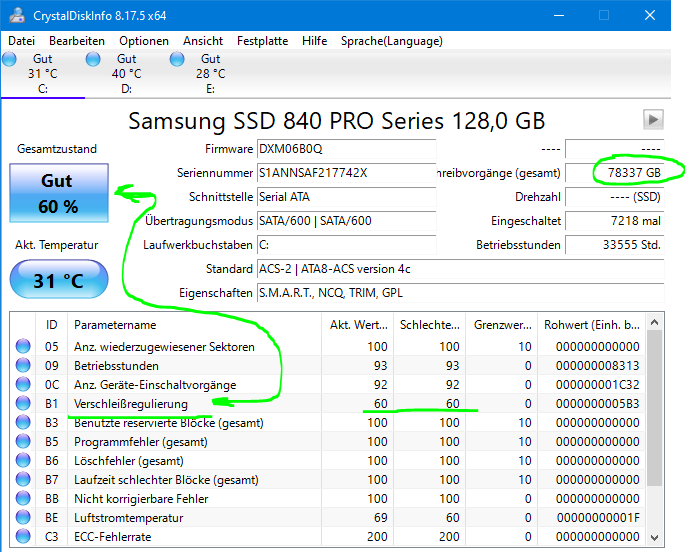Viewport: 685px width, 552px height.
Task: Click the Akt. Wert column header
Action: 357,325
